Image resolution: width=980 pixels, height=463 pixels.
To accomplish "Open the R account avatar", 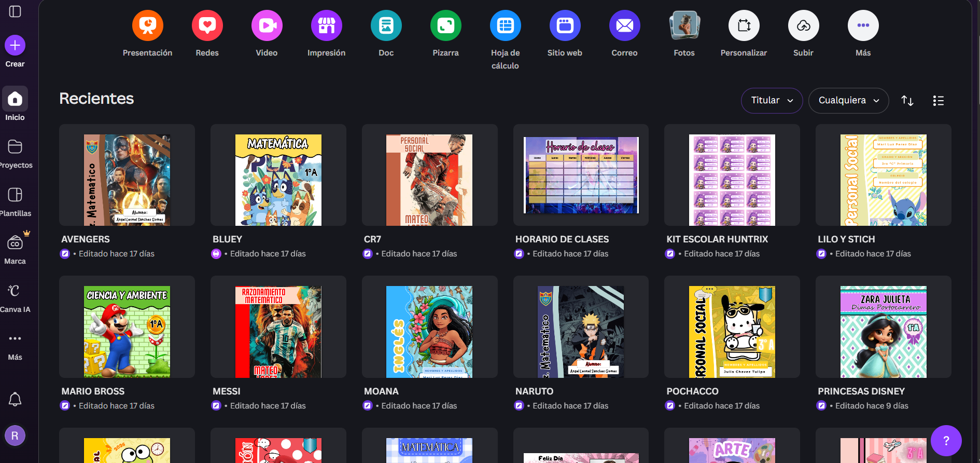I will pos(15,436).
